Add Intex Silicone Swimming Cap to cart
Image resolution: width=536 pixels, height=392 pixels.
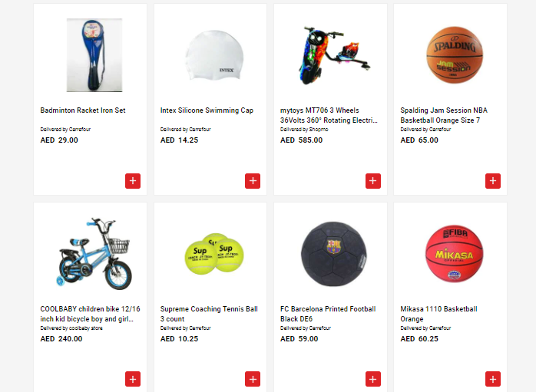[x=253, y=181]
